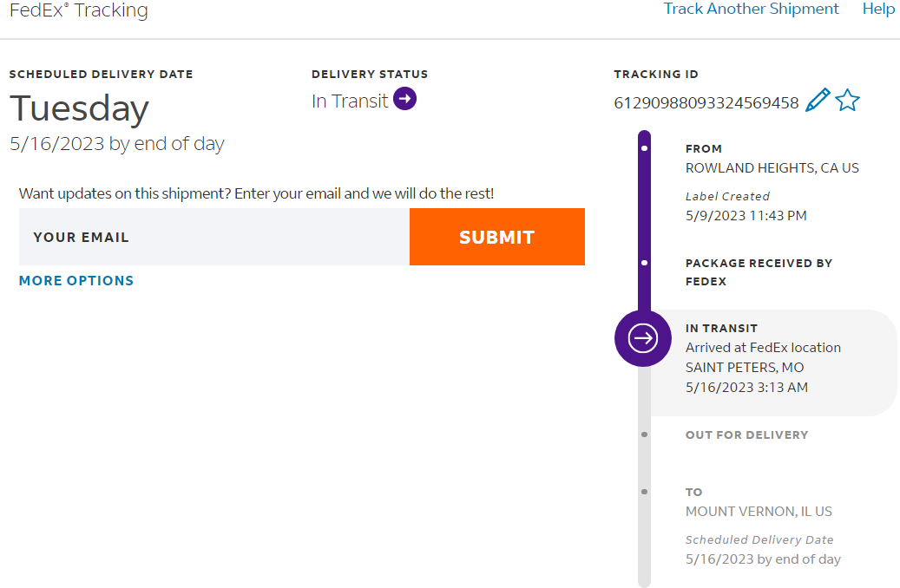
Task: Click the In Transit delivery status text
Action: (x=350, y=101)
